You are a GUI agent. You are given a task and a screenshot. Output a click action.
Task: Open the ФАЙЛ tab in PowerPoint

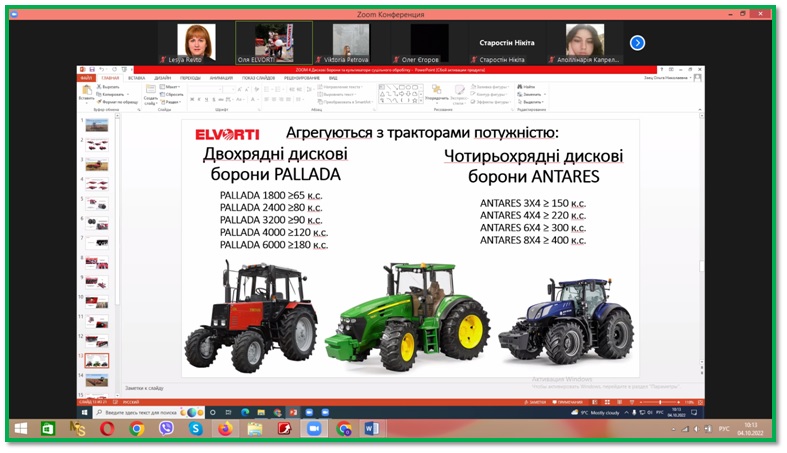[x=86, y=78]
